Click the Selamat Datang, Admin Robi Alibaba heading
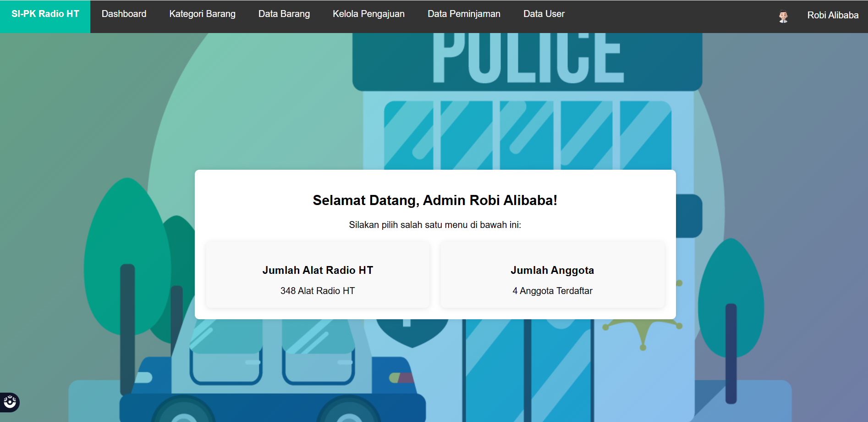The width and height of the screenshot is (868, 422). click(435, 200)
